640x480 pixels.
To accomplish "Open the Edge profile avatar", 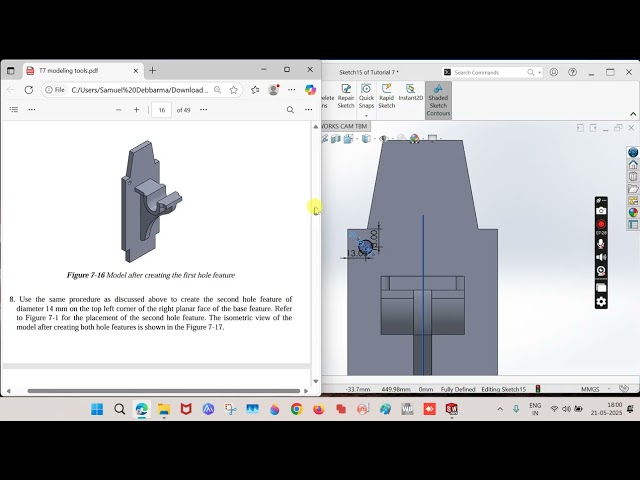I will [273, 90].
